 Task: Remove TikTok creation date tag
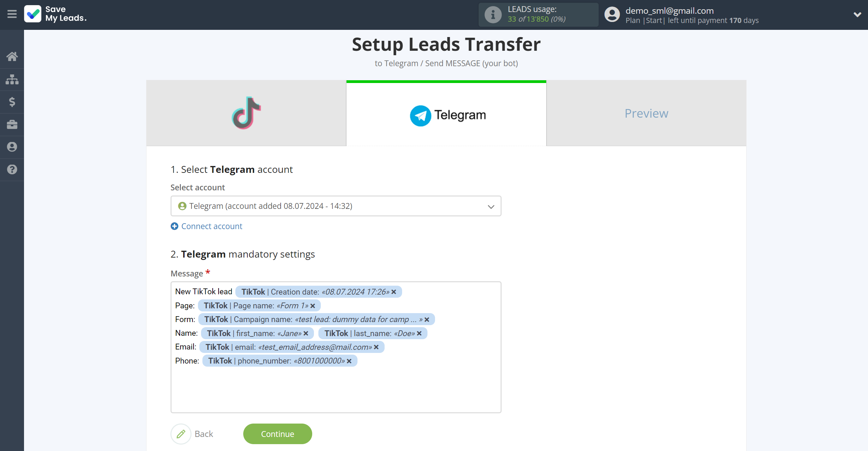(393, 292)
